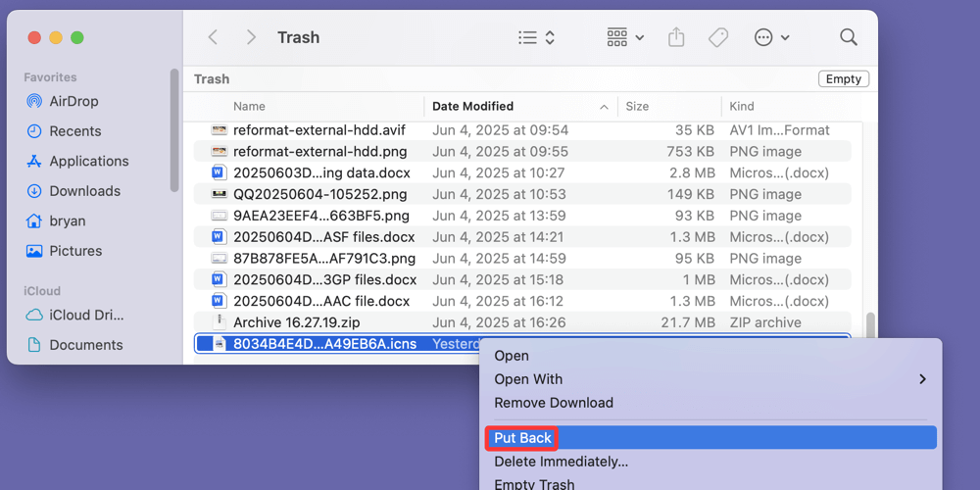Click the zip icon of Archive 16.27.19.zip
This screenshot has height=490, width=980.
[219, 322]
